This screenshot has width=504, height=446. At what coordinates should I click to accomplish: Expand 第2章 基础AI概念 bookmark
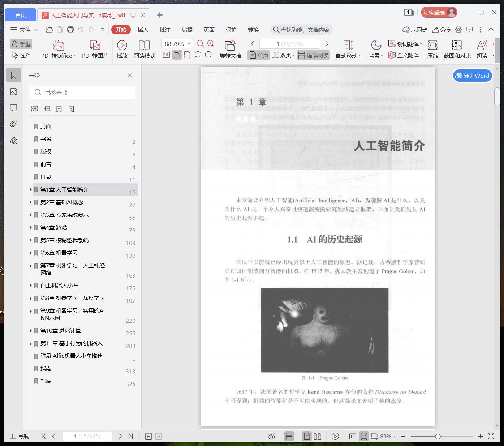point(31,202)
